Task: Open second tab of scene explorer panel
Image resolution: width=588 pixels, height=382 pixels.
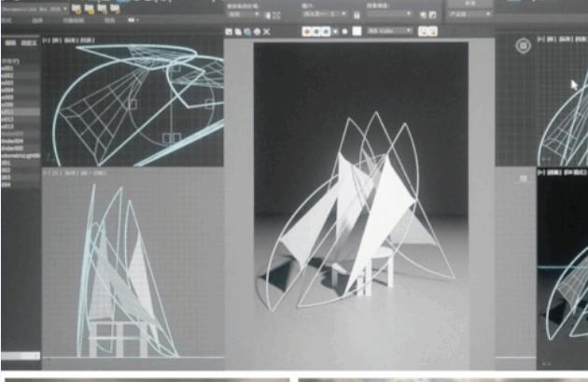Action: [29, 43]
